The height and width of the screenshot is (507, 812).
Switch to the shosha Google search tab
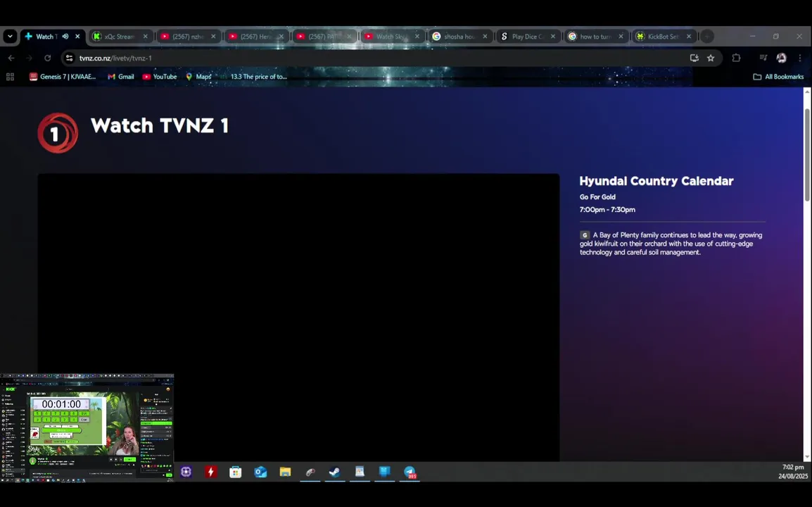click(x=458, y=37)
